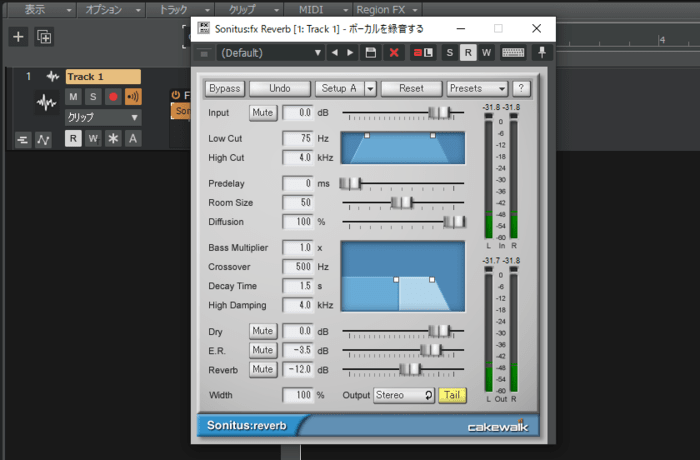Viewport: 700px width, 460px height.
Task: Toggle the Input Mute button
Action: click(262, 113)
